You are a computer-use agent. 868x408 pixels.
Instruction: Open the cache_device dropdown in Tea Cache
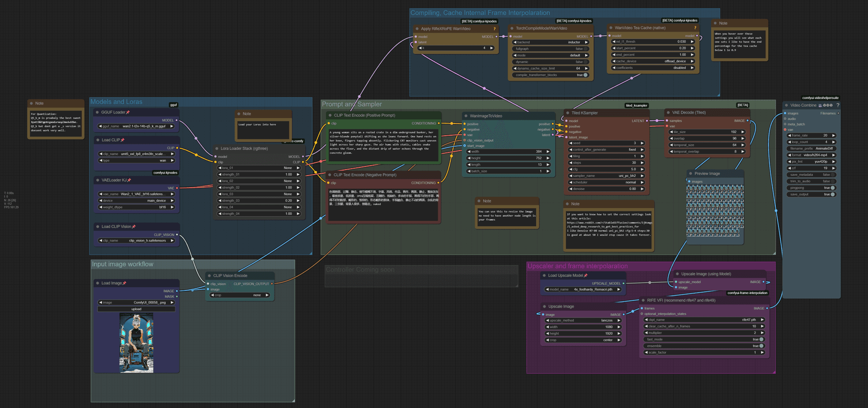tap(653, 61)
